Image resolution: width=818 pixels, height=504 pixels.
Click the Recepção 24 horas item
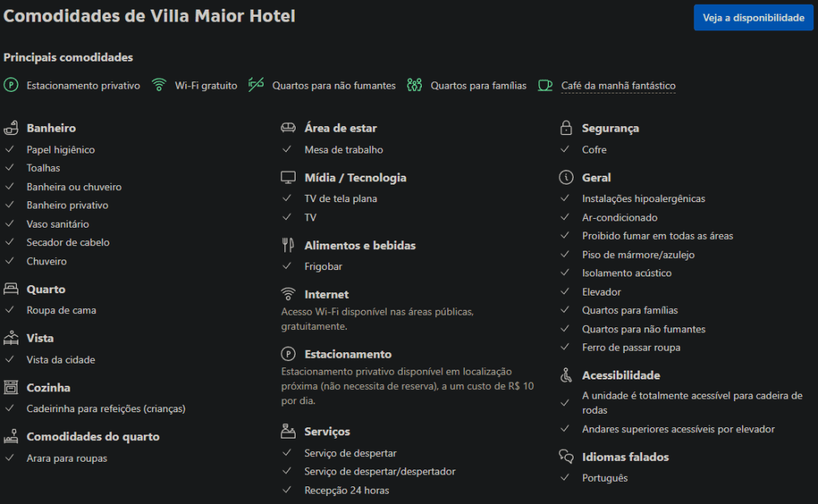[x=347, y=490]
